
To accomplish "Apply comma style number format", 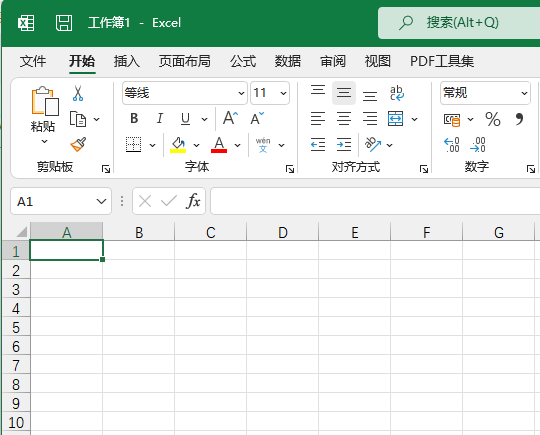I will (519, 119).
